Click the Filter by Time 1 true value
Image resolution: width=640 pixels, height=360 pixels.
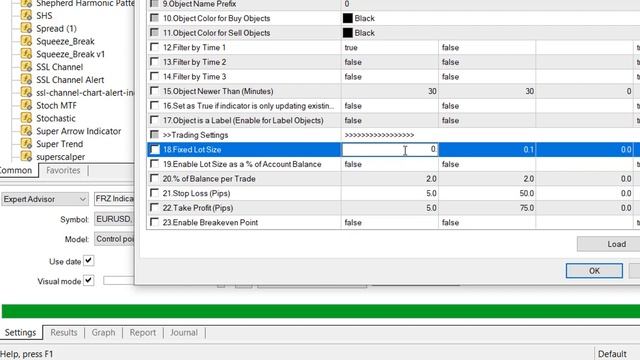click(x=390, y=47)
